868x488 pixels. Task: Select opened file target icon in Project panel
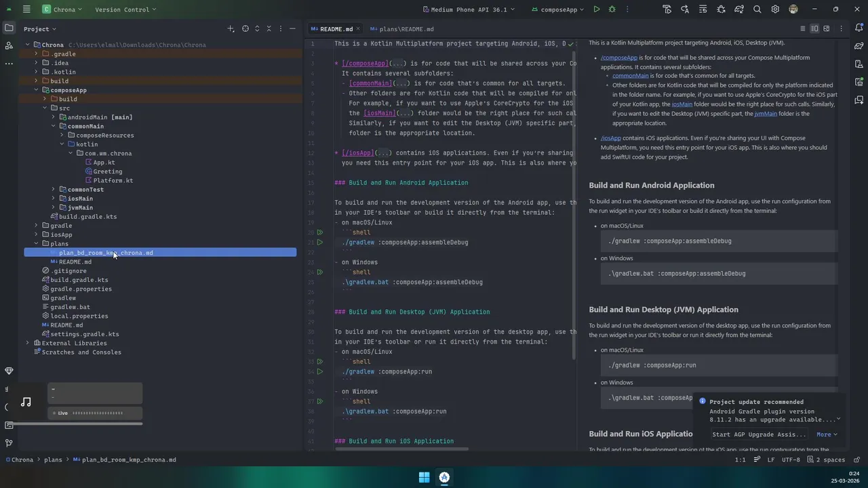click(245, 29)
